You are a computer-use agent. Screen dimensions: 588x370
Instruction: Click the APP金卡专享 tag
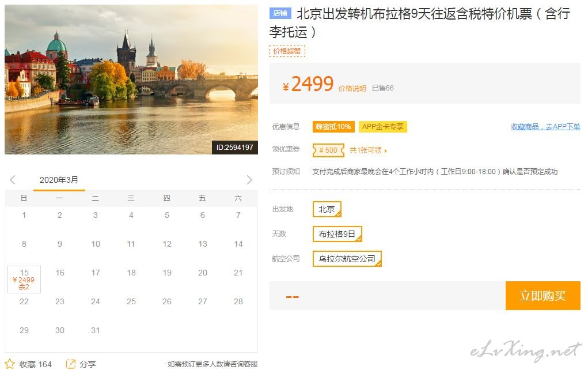pos(382,127)
